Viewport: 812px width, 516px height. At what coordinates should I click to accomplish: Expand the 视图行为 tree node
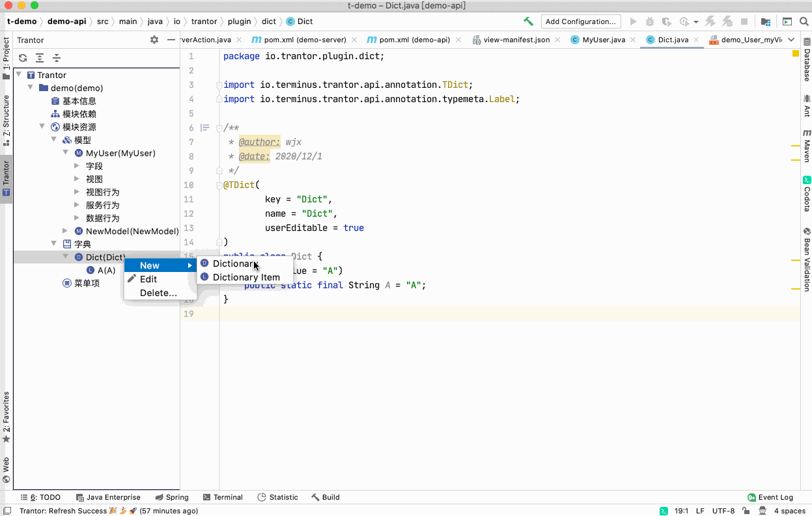pos(77,192)
